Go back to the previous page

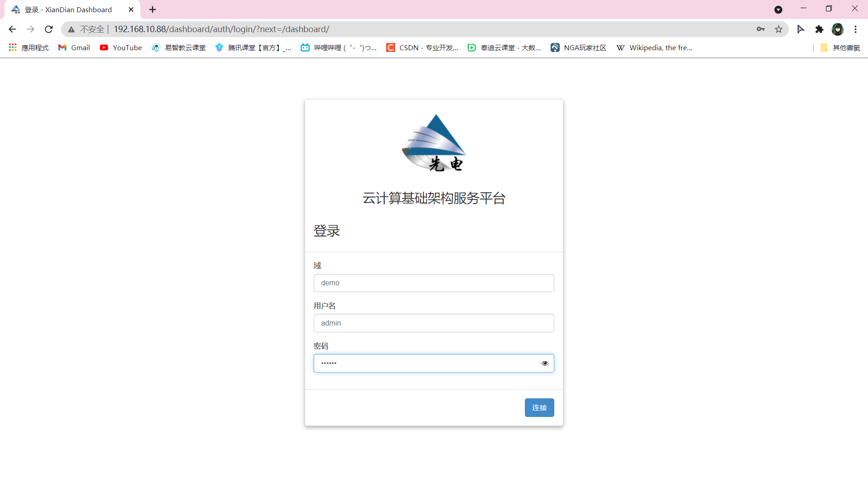(x=12, y=29)
